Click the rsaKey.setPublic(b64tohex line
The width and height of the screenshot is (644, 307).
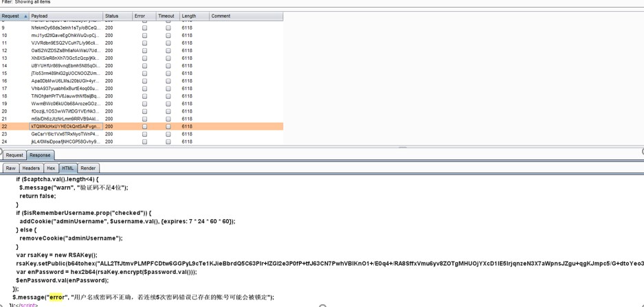tap(330, 264)
